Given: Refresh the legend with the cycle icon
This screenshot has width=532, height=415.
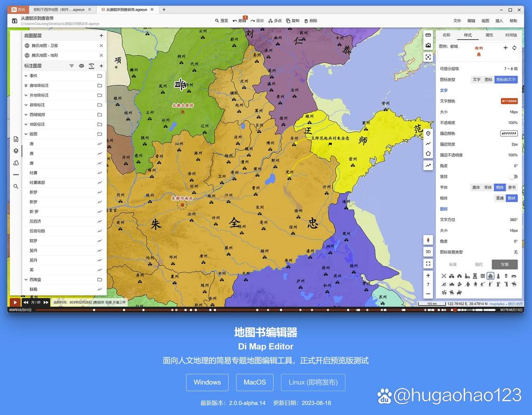Looking at the screenshot, I should pos(514,48).
